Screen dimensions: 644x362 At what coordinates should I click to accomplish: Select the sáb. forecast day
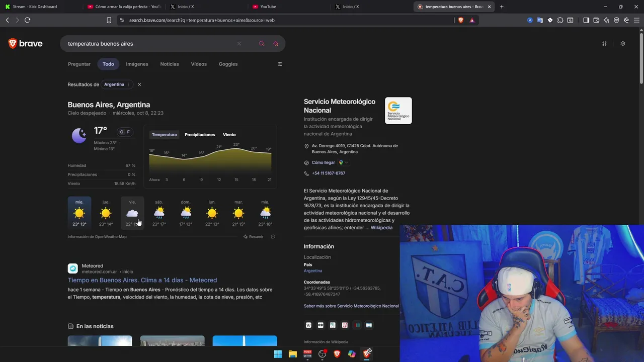point(159,213)
